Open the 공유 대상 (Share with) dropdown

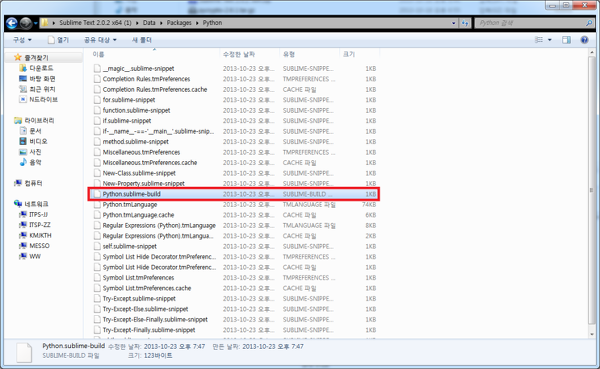pos(100,40)
